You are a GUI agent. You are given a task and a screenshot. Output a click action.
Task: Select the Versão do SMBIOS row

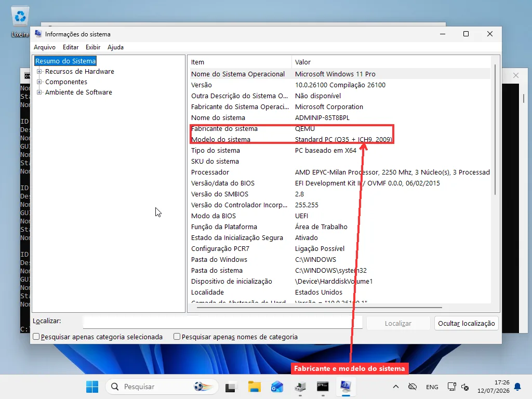(339, 194)
